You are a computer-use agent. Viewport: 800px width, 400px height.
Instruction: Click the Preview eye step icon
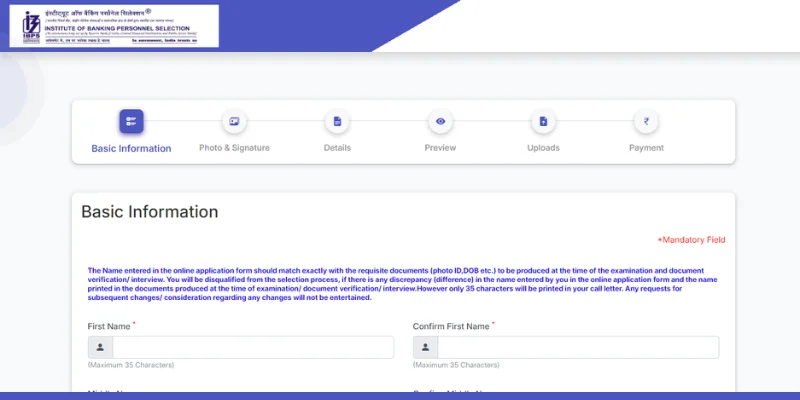(x=440, y=121)
